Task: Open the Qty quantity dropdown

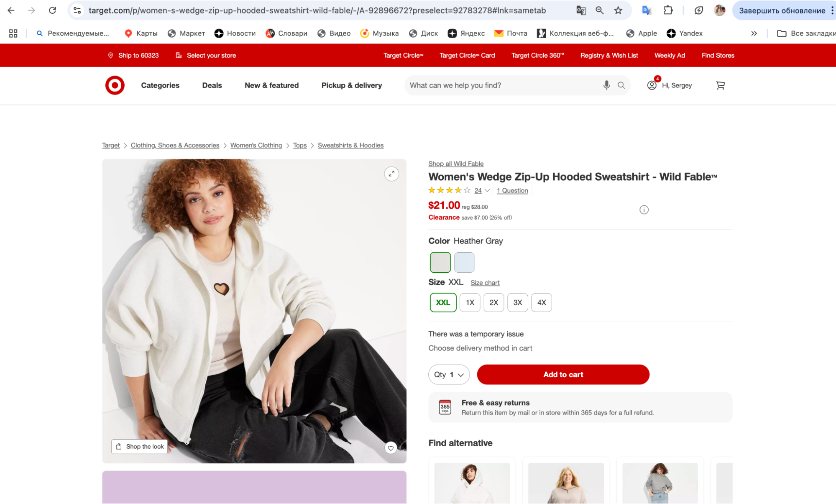Action: 449,375
